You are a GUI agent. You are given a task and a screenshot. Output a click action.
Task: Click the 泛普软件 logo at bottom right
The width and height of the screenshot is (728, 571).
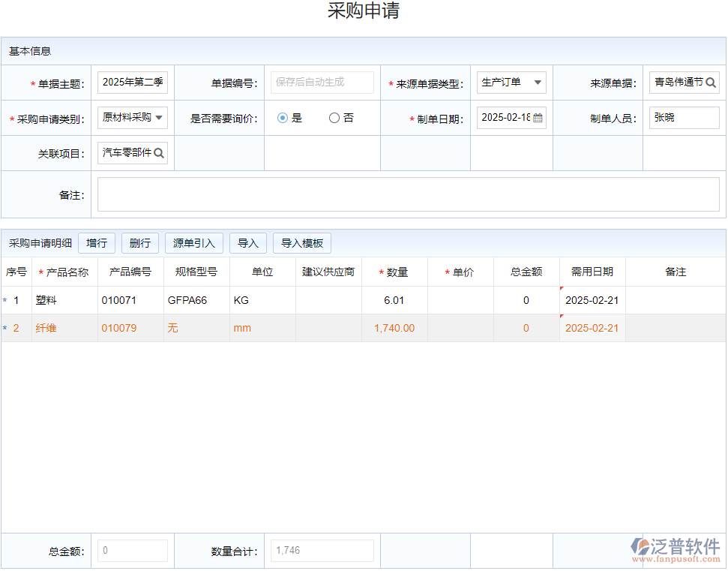click(671, 546)
